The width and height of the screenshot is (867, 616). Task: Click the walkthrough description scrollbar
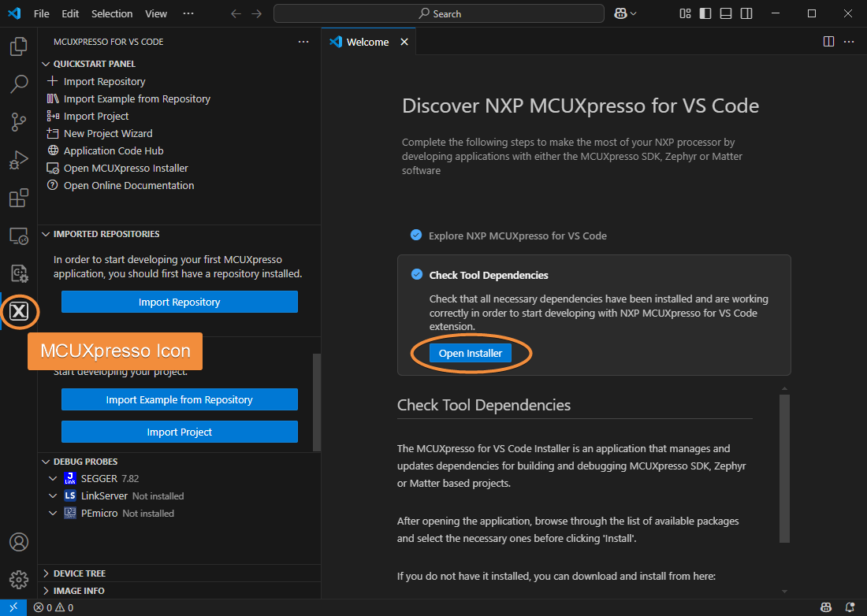point(784,469)
